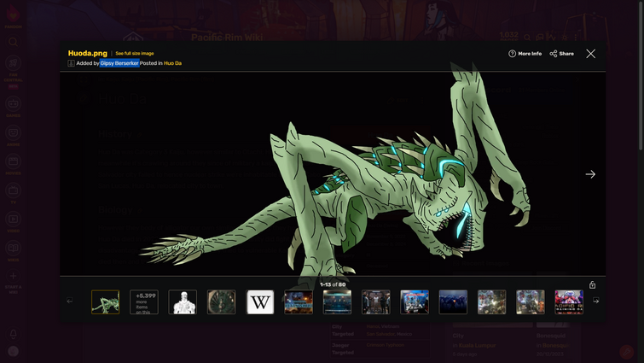Select the blue toy booth thumbnail
Image resolution: width=644 pixels, height=363 pixels.
[x=415, y=302]
